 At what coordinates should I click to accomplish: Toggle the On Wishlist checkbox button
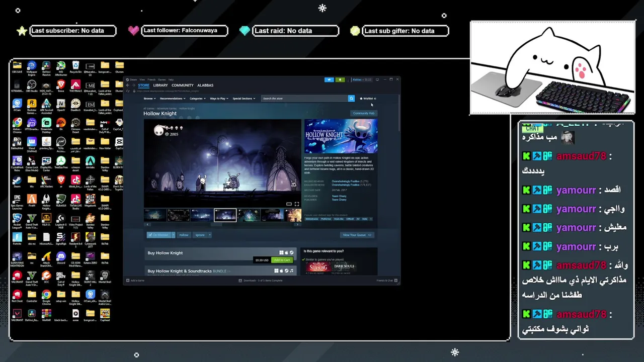coord(158,235)
